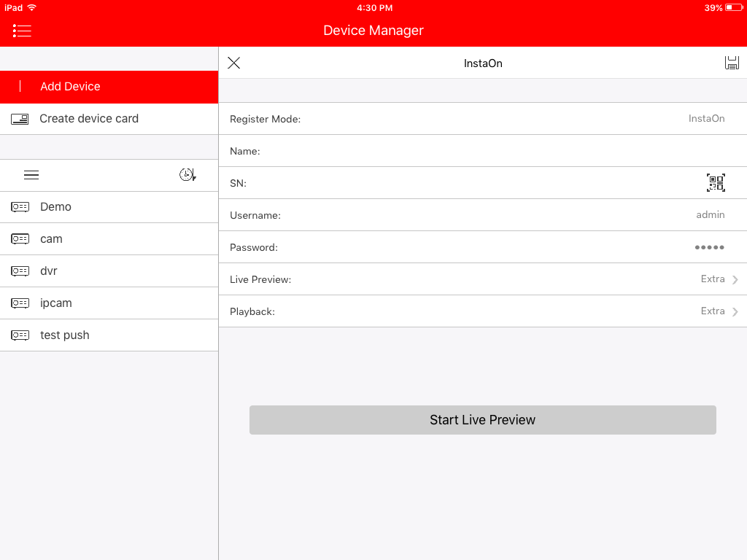747x560 pixels.
Task: Scan serial number with QR code icon
Action: (x=716, y=183)
